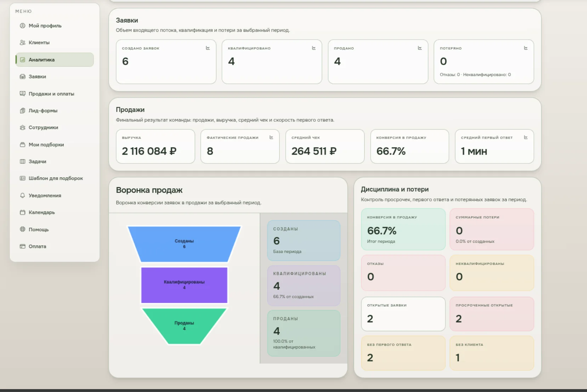Select the Заявки menu item

(x=55, y=76)
